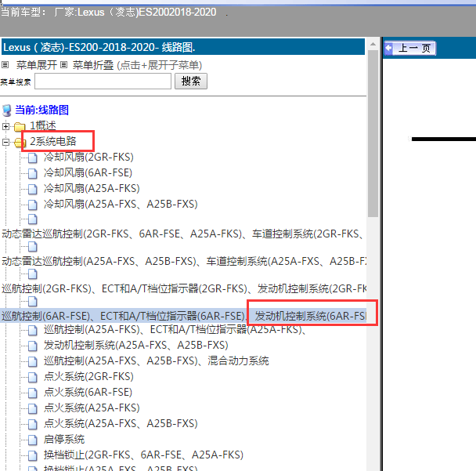Click the 当前车型 Lexus ES200 header text
Image resolution: width=476 pixels, height=471 pixels.
(x=109, y=13)
